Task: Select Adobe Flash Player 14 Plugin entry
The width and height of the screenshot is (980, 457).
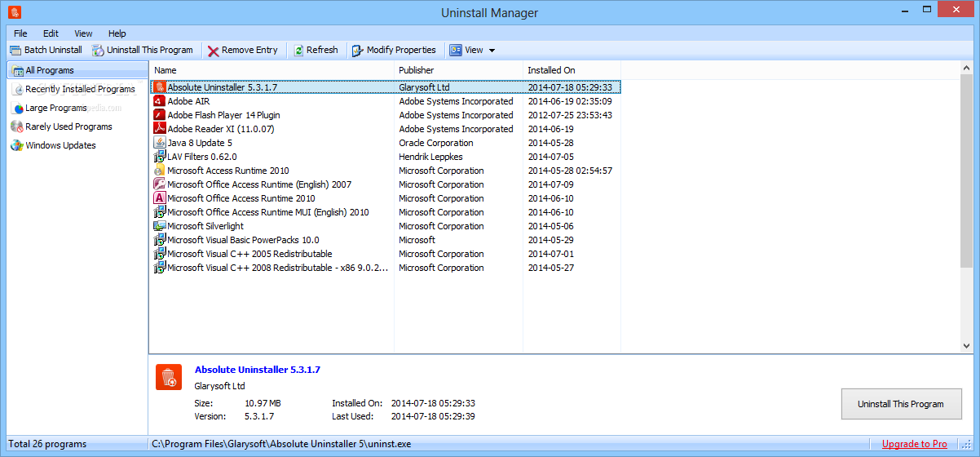Action: click(x=223, y=115)
